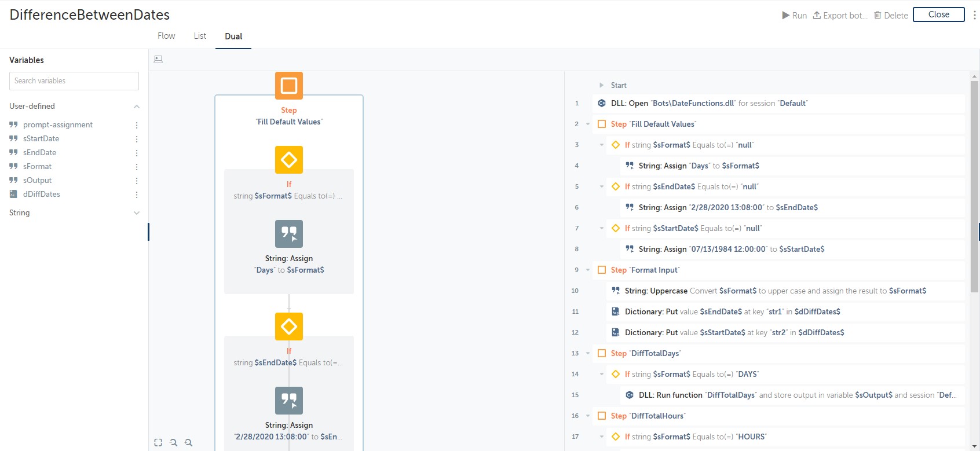Viewport: 980px width, 451px height.
Task: Click the String Uppercase icon on line 10
Action: click(x=616, y=291)
